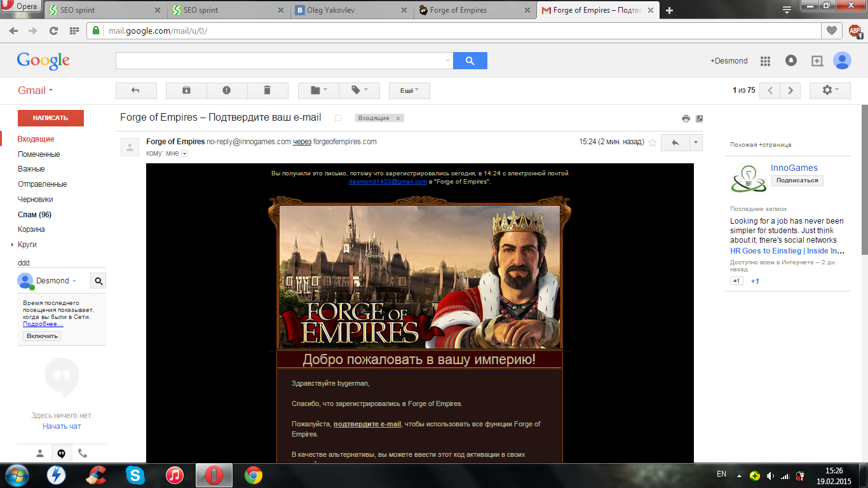Screen dimensions: 868x488
Task: Click the chat search magnifier button
Action: [x=98, y=280]
